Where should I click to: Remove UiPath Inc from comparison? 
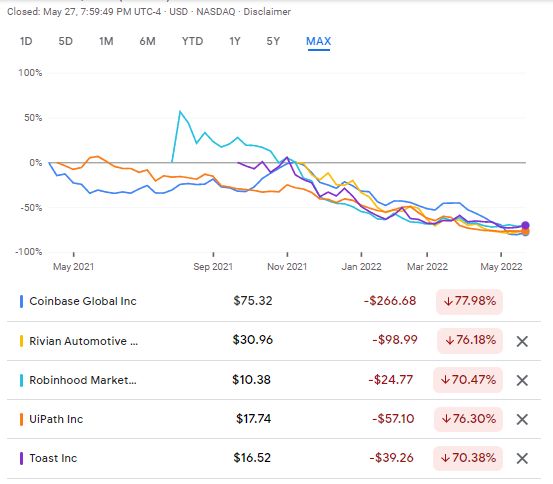(x=522, y=419)
